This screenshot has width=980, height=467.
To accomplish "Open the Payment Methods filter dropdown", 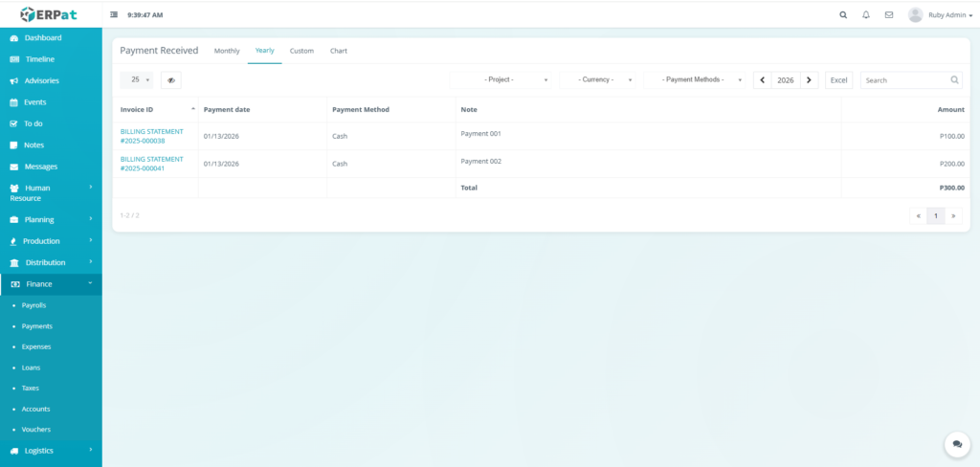I will point(696,80).
